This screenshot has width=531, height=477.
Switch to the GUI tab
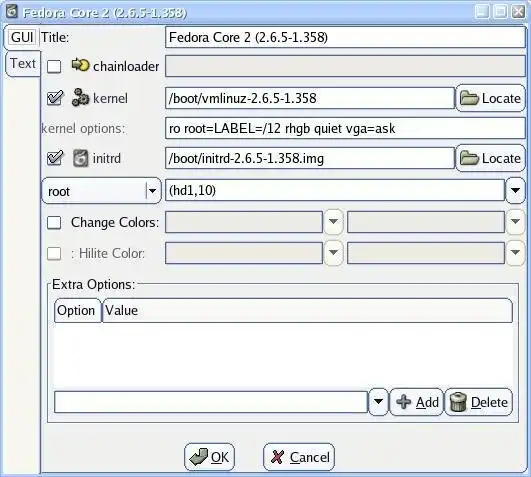(22, 37)
